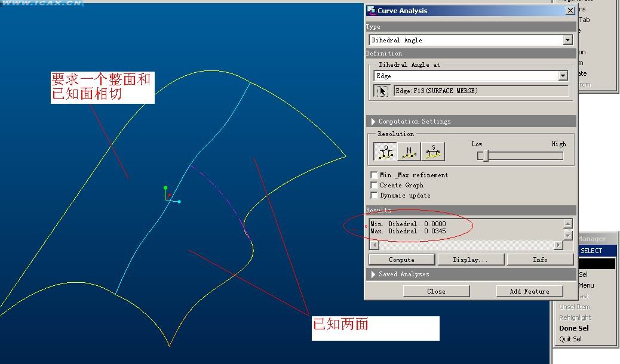
Task: Enable Min_Max refinement checkbox
Action: click(x=374, y=175)
